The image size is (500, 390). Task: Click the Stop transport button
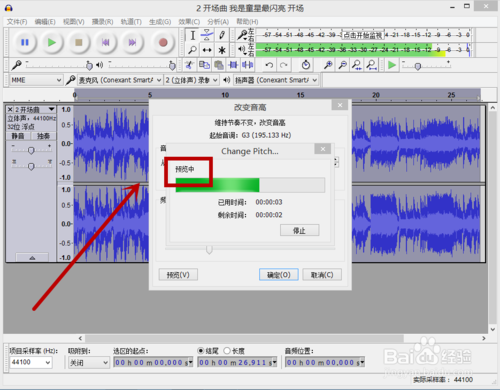[79, 43]
